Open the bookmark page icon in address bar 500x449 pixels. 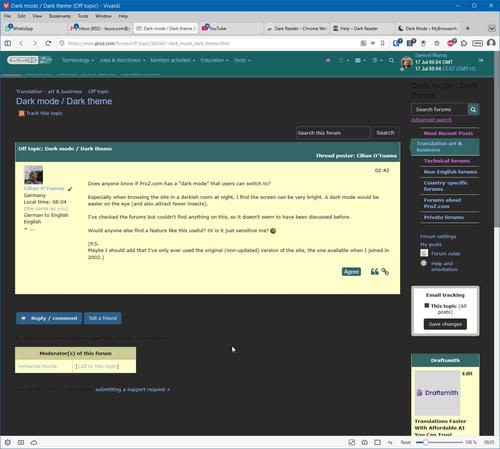click(x=383, y=43)
